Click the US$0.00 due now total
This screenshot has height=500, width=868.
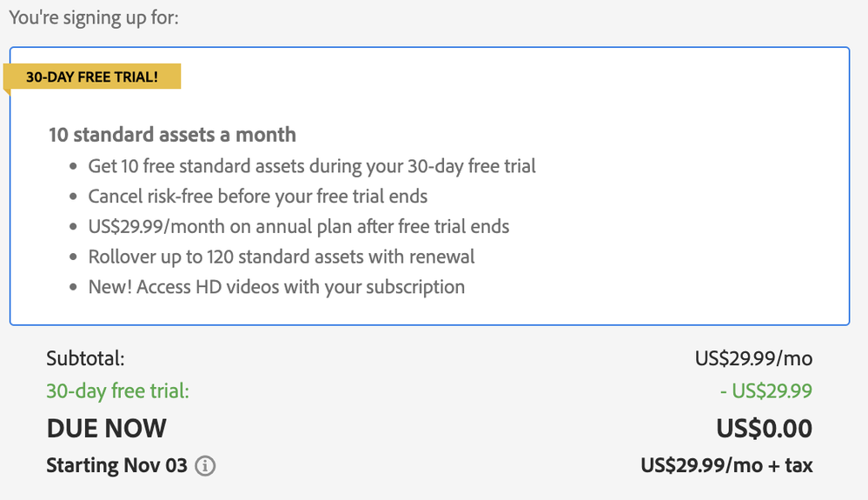764,428
